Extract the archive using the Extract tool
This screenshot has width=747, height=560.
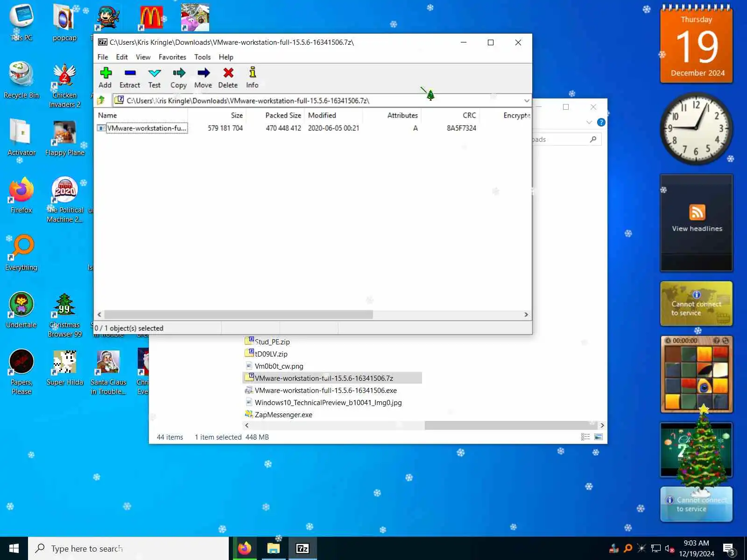pyautogui.click(x=130, y=77)
